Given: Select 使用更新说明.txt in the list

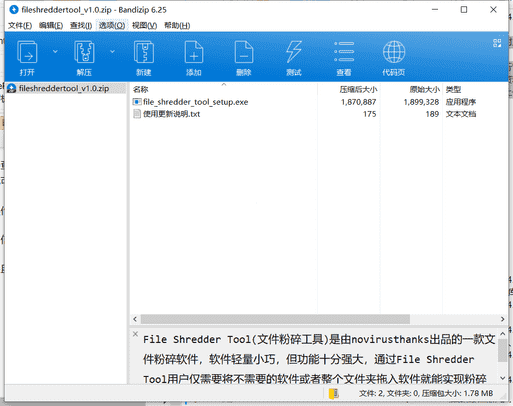Looking at the screenshot, I should click(x=171, y=114).
